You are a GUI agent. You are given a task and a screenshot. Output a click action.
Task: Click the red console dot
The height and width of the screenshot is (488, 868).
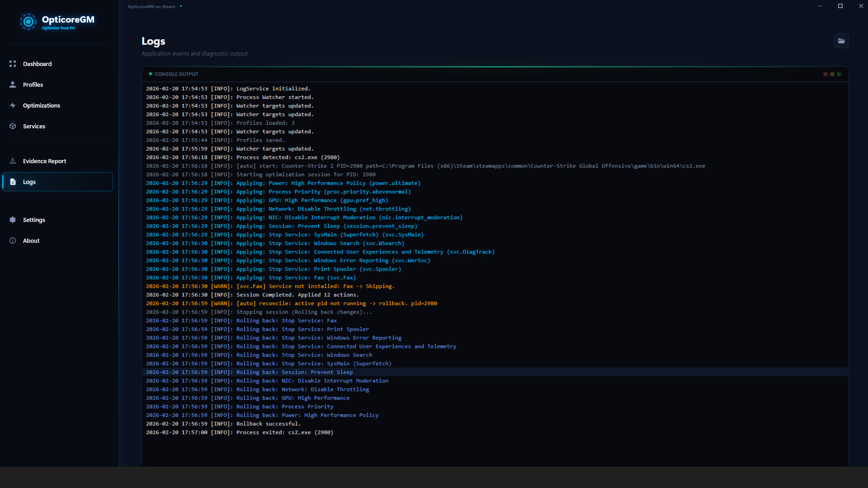(826, 74)
